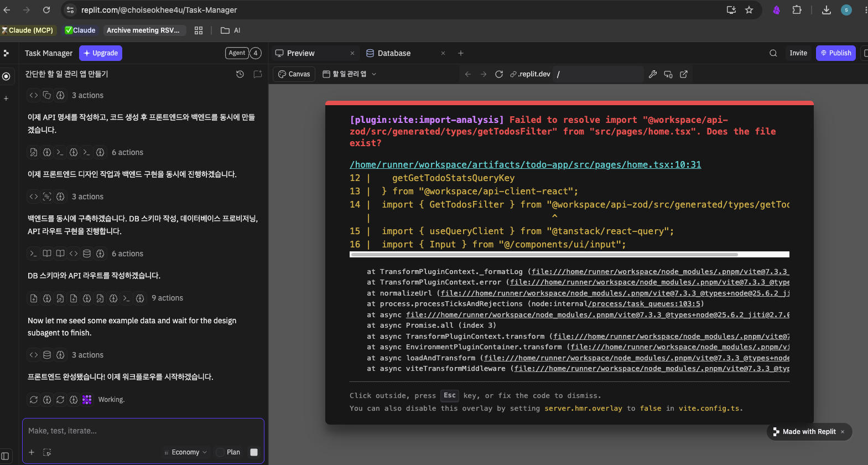
Task: Close the Database tab
Action: click(443, 53)
